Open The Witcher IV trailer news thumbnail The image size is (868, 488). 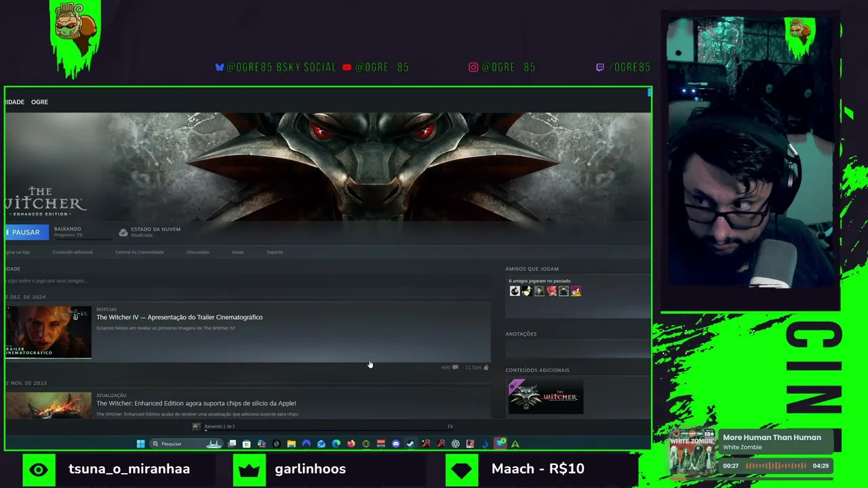(48, 332)
